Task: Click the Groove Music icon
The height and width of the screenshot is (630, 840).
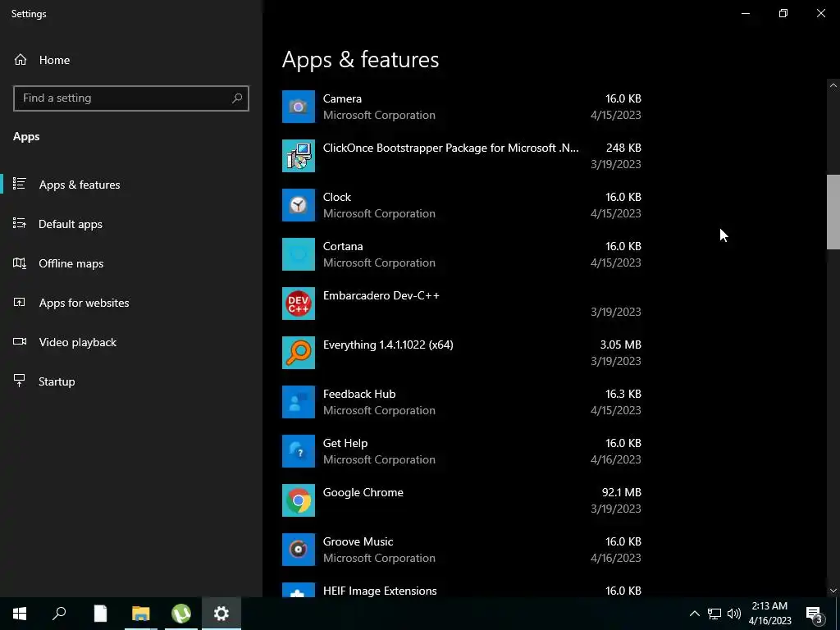Action: pos(299,550)
